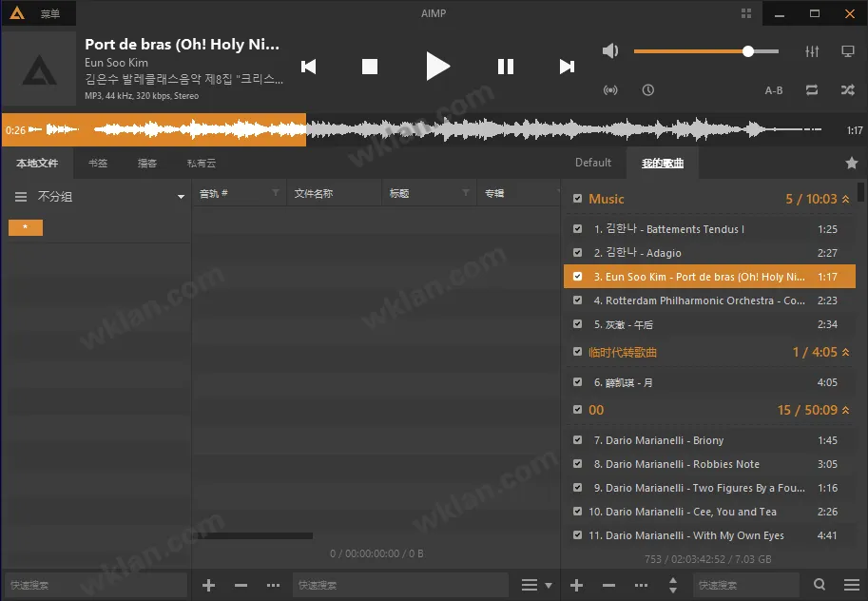The width and height of the screenshot is (868, 601).
Task: Open filter dropdown on 标题 column
Action: [x=466, y=193]
